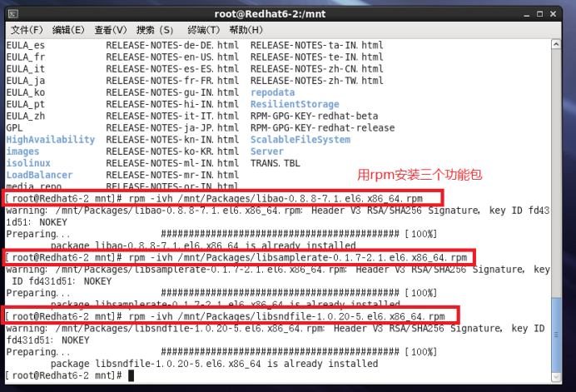
Task: Click RELEASE-NOTES-gu-IN.html file name
Action: (x=172, y=92)
